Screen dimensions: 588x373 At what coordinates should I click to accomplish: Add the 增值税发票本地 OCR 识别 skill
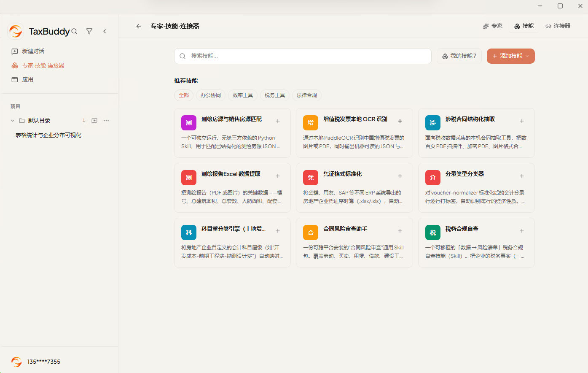(x=400, y=121)
